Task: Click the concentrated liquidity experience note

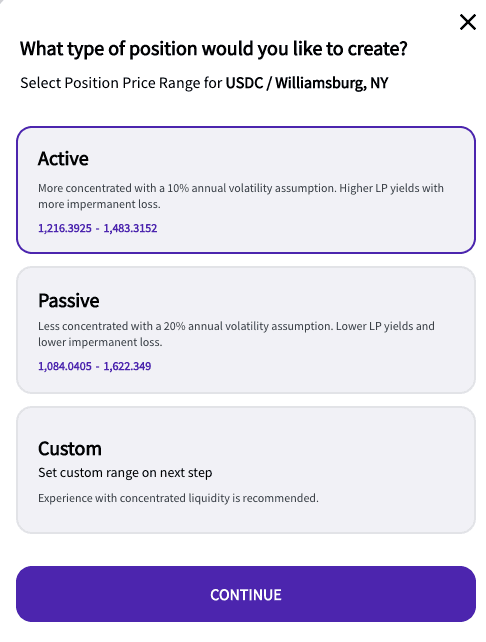Action: (178, 498)
